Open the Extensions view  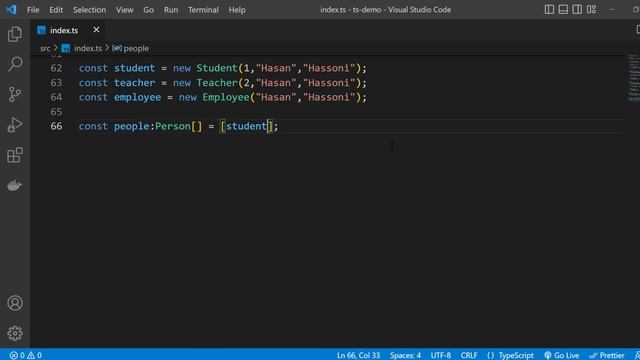coord(15,155)
